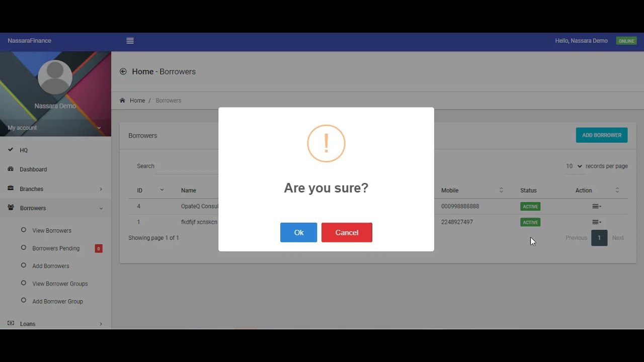The width and height of the screenshot is (644, 362).
Task: Click mobile number 000998888888
Action: [460, 207]
